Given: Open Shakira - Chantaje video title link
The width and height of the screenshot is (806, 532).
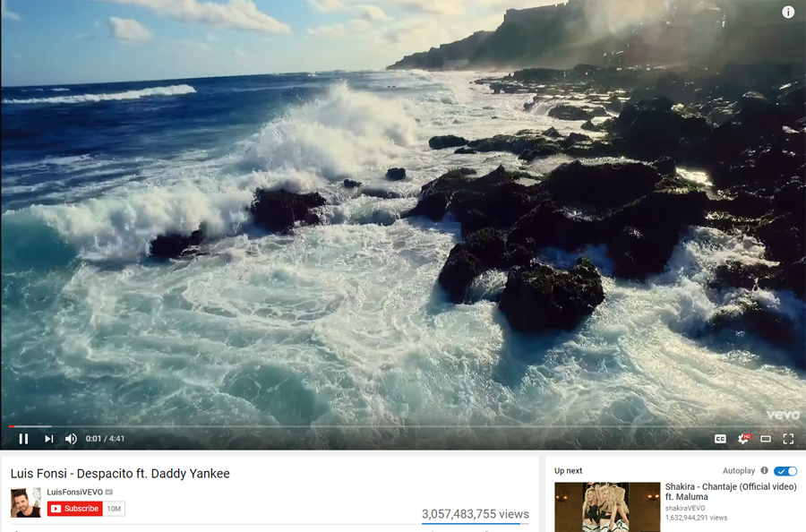Looking at the screenshot, I should click(731, 492).
